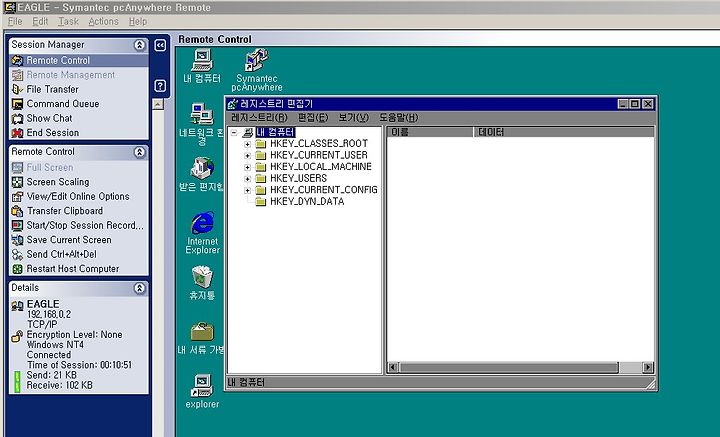Open the 레지스트리(R) menu
Image resolution: width=720 pixels, height=437 pixels.
click(x=259, y=118)
